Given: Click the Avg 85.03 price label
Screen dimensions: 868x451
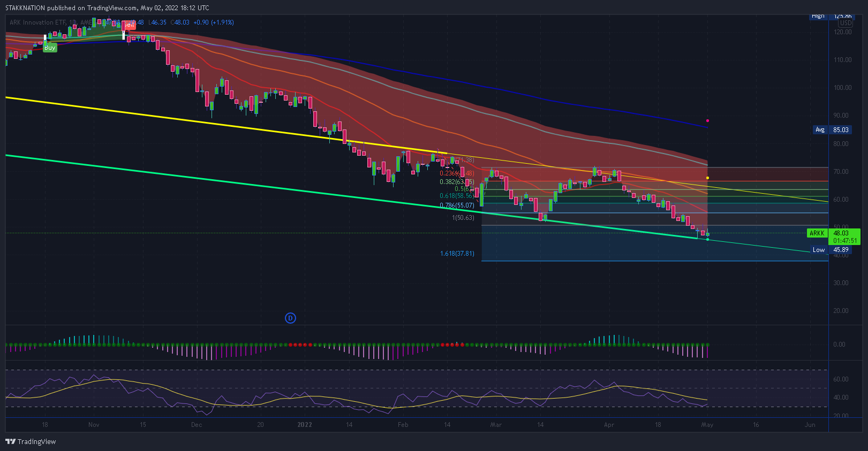Looking at the screenshot, I should [x=832, y=130].
